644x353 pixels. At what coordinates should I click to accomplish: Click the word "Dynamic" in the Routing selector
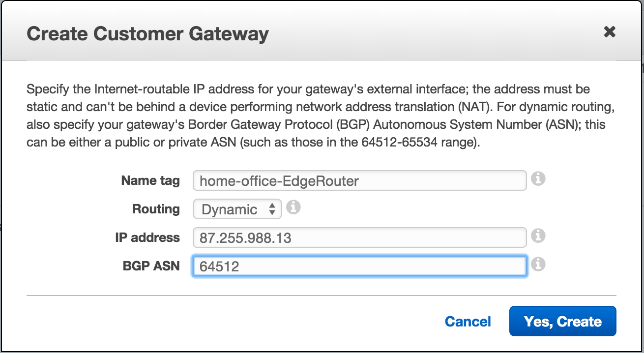(230, 210)
